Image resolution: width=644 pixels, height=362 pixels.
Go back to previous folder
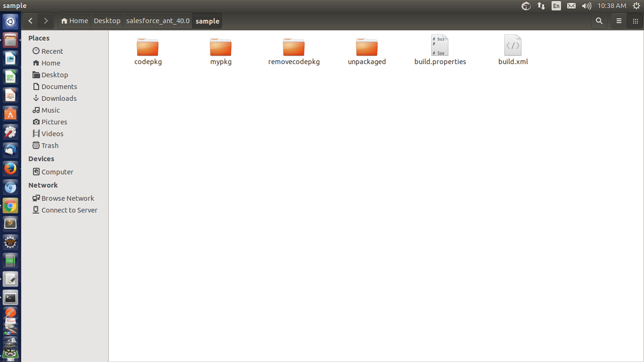[31, 21]
